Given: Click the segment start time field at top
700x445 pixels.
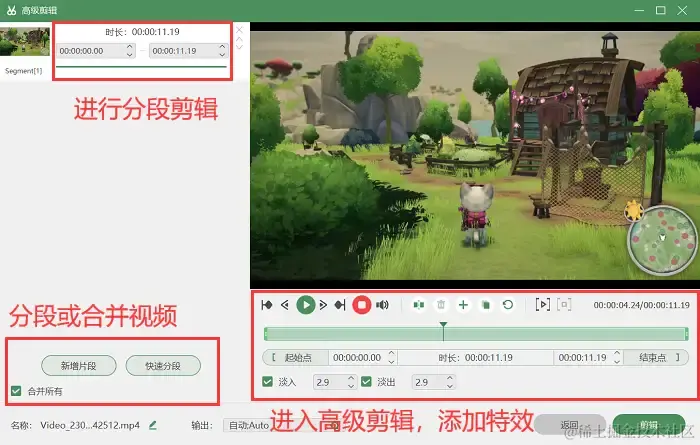Looking at the screenshot, I should tap(91, 51).
